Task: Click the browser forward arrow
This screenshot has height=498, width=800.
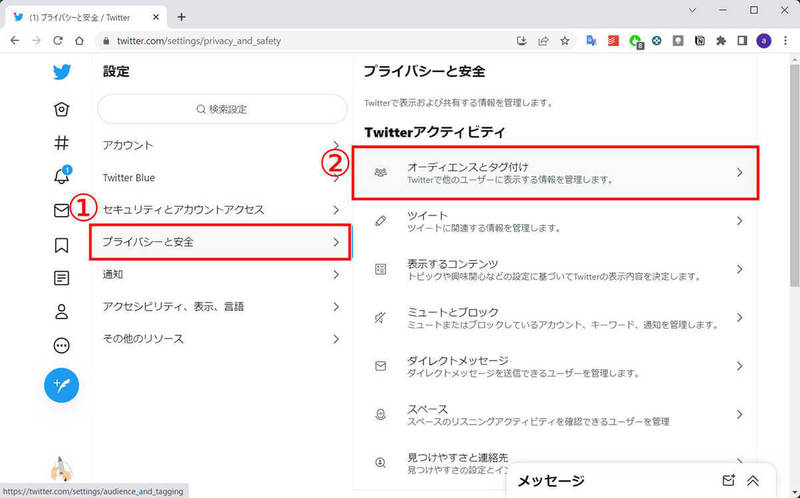Action: 36,41
